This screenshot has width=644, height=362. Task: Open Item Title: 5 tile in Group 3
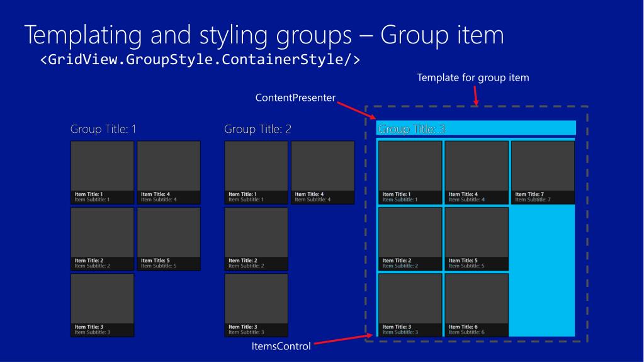point(477,239)
